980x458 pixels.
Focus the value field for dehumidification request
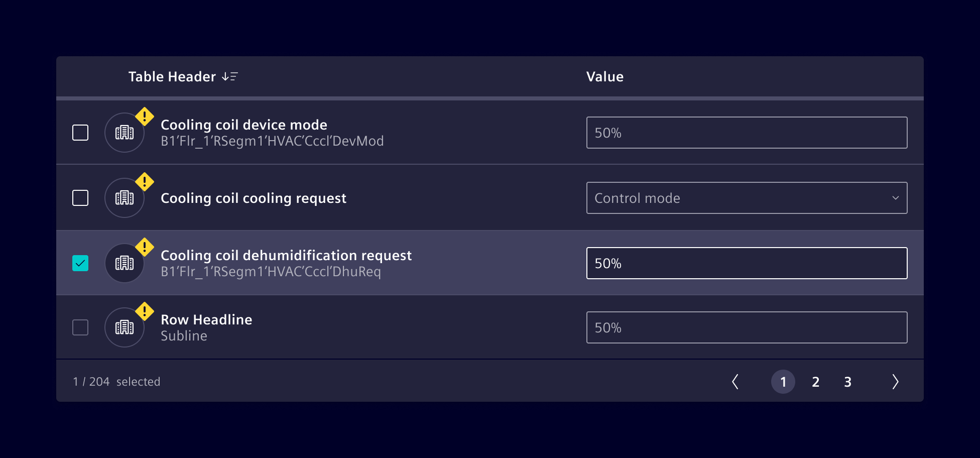point(747,263)
